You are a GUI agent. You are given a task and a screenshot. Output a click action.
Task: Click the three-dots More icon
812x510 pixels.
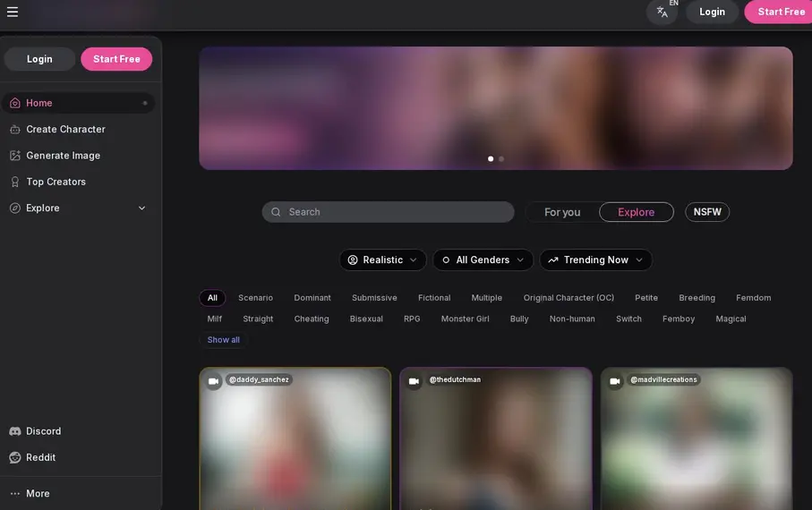[x=15, y=493]
